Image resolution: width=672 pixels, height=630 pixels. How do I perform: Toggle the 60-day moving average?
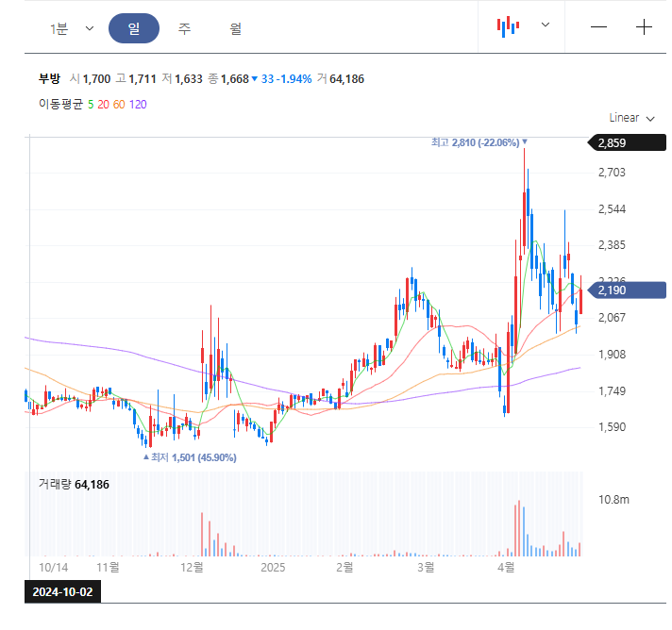click(119, 105)
